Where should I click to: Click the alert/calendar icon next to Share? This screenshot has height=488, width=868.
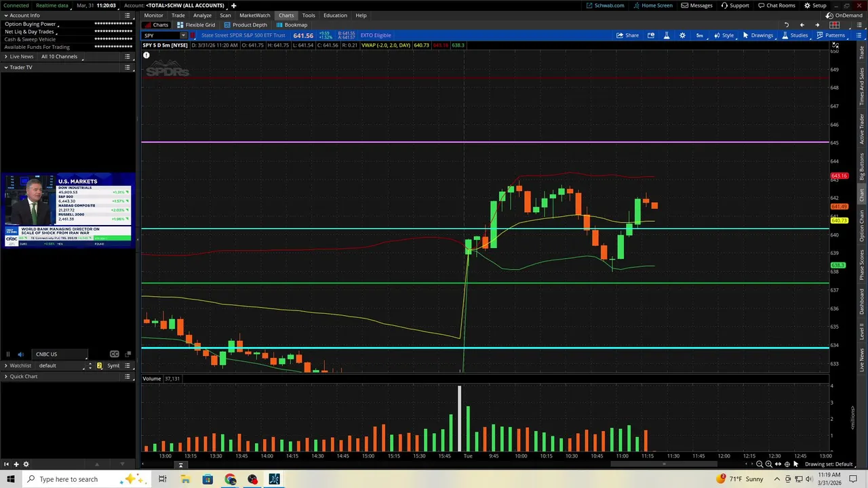tap(651, 35)
